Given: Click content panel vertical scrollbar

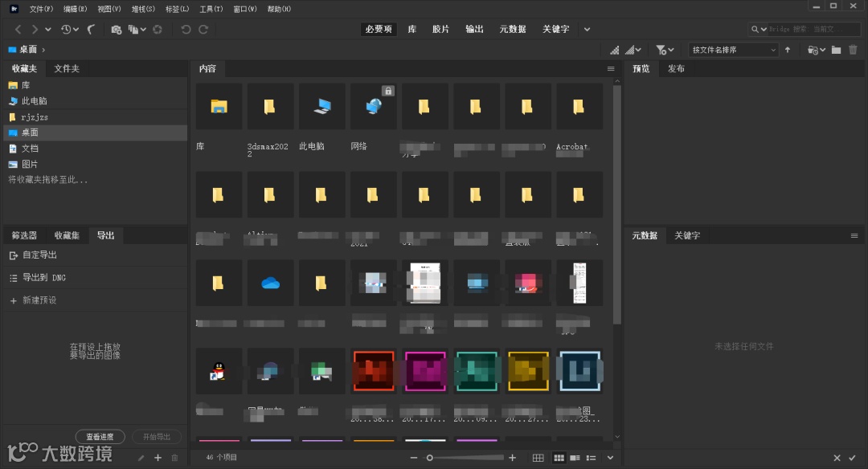Looking at the screenshot, I should tap(617, 205).
